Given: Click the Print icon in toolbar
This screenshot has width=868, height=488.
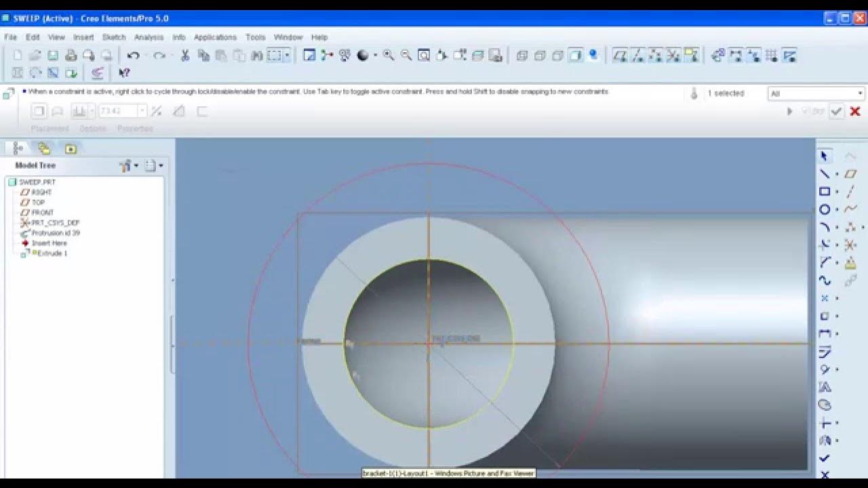Looking at the screenshot, I should pos(71,56).
